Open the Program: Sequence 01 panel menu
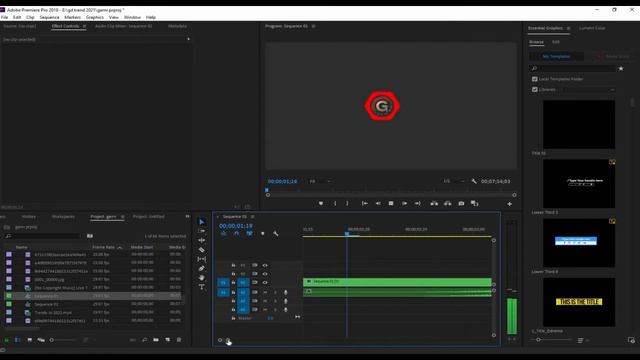 pos(313,26)
